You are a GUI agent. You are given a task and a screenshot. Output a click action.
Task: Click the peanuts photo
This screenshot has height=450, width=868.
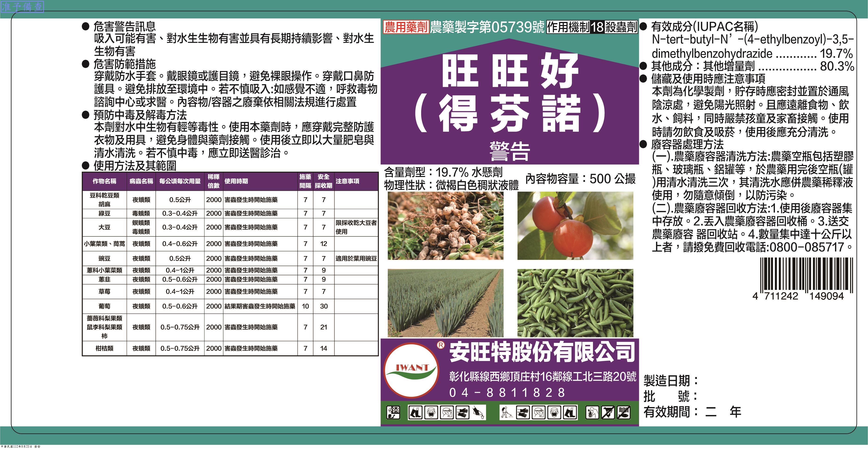[x=445, y=226]
